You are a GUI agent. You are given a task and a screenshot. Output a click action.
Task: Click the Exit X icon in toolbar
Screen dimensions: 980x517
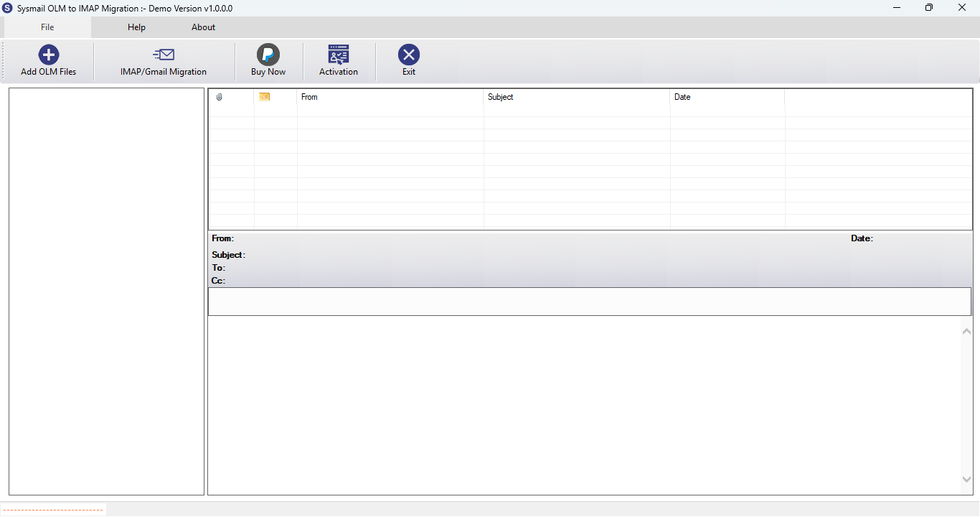409,55
